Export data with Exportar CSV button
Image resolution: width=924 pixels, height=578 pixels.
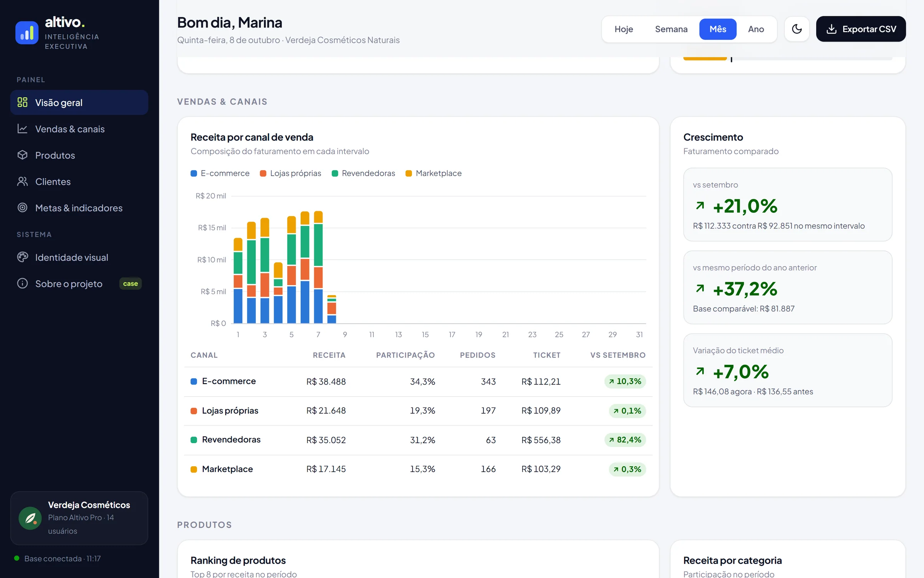coord(861,29)
